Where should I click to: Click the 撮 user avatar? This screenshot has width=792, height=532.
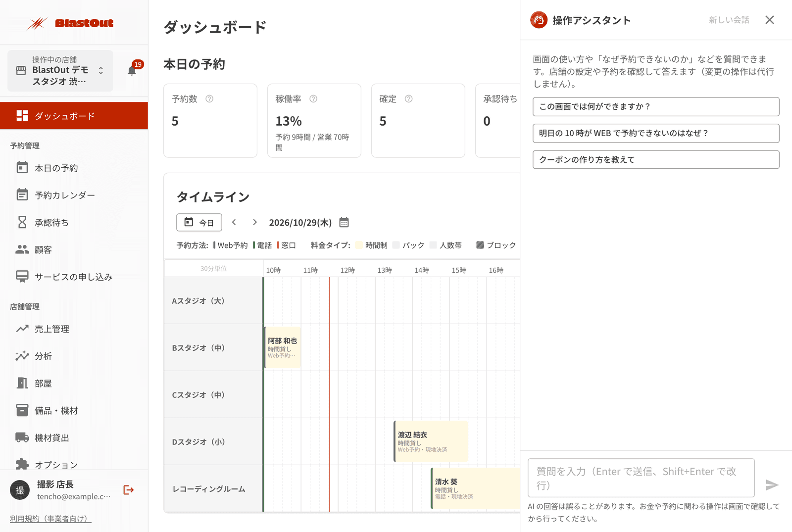tap(20, 490)
